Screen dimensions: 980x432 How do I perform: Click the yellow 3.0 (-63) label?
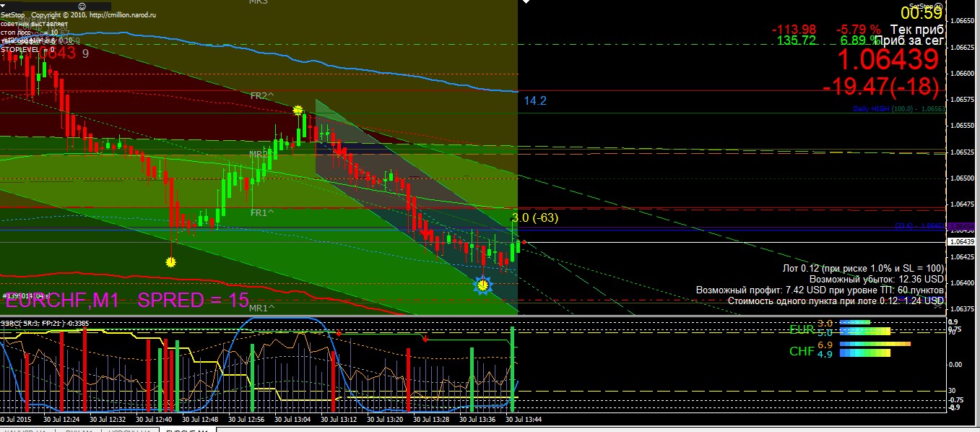point(534,217)
